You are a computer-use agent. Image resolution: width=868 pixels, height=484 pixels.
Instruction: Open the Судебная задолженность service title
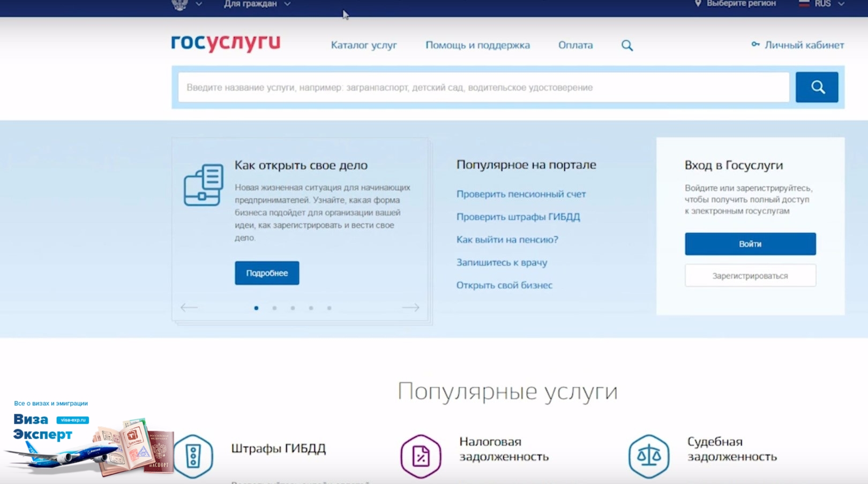pos(732,449)
